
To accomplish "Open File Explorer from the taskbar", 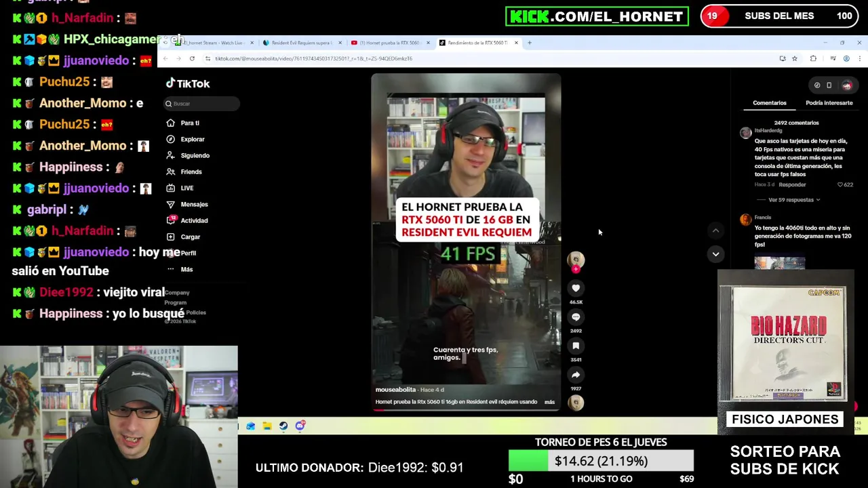I will [267, 426].
